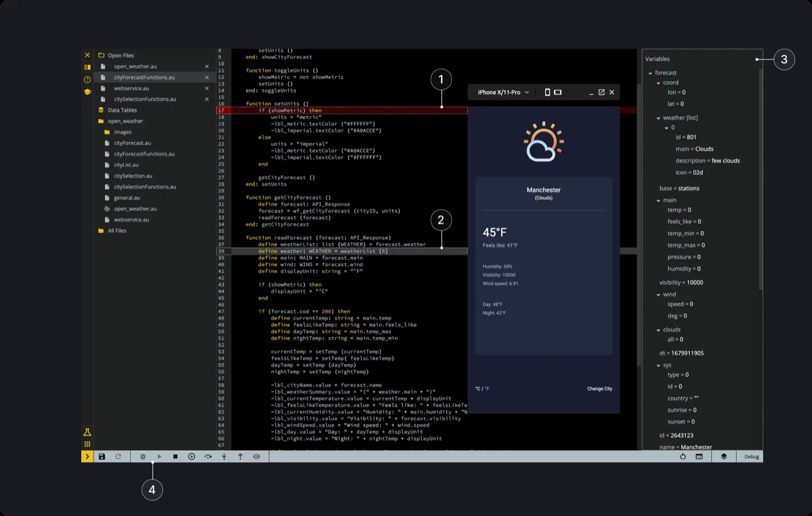This screenshot has height=516, width=812.
Task: Open the iPhone X/11-Pro device dropdown
Action: click(503, 92)
